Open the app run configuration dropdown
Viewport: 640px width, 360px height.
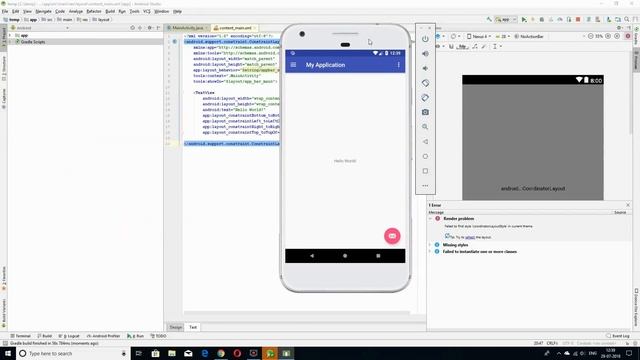coord(506,20)
